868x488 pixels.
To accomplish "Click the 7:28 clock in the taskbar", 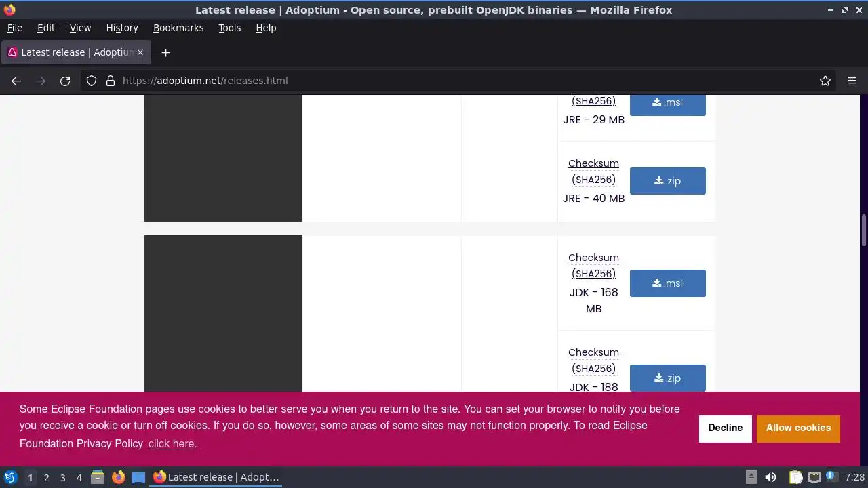I will tap(855, 477).
